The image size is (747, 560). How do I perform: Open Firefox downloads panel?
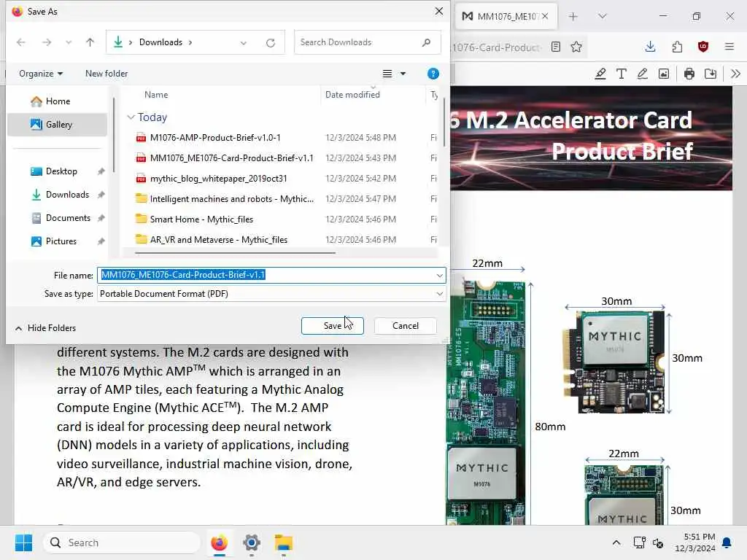650,47
